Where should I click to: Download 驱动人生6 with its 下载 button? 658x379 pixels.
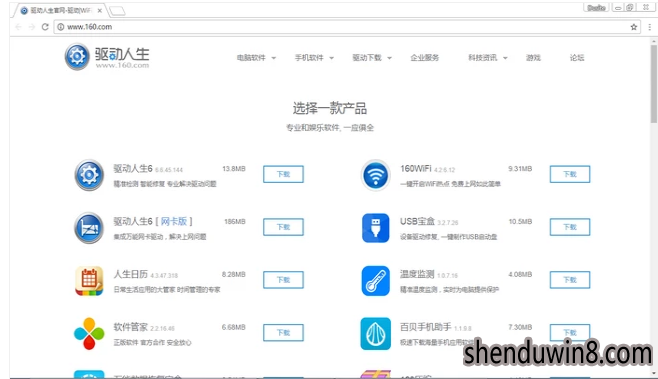[283, 174]
